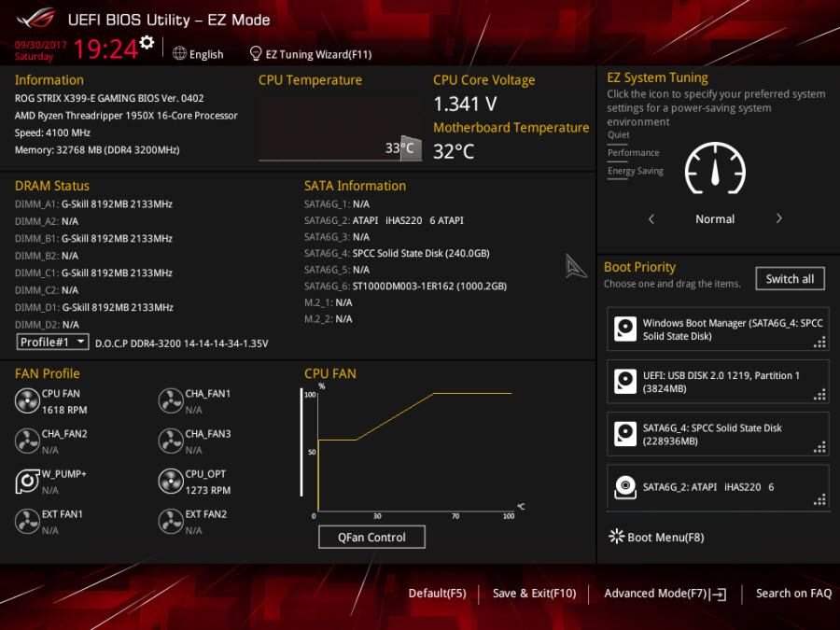
Task: Select UEFI: USB DISK 2.0 boot entry
Action: 718,382
